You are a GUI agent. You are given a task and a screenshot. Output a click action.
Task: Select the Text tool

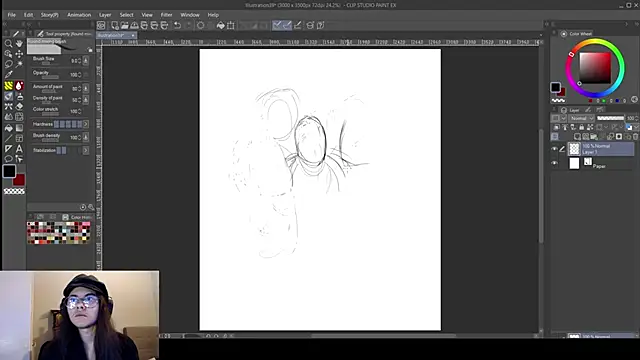point(19,149)
